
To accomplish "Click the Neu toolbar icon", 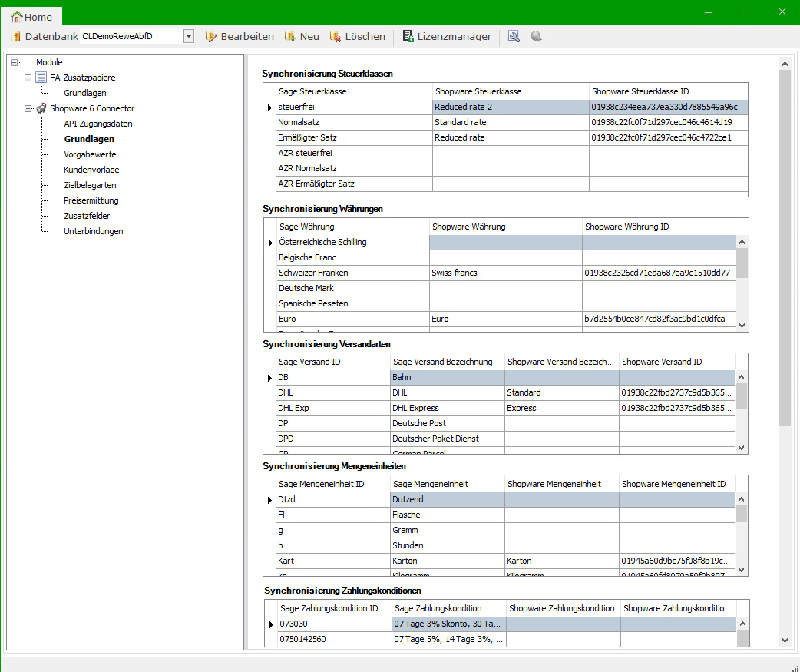I will point(289,37).
